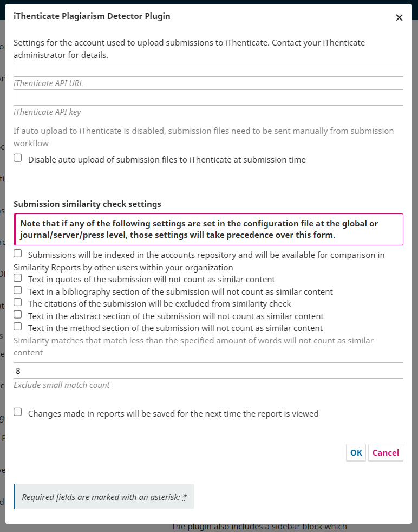The width and height of the screenshot is (418, 532).
Task: Click the Submission similarity check settings heading
Action: tap(87, 204)
